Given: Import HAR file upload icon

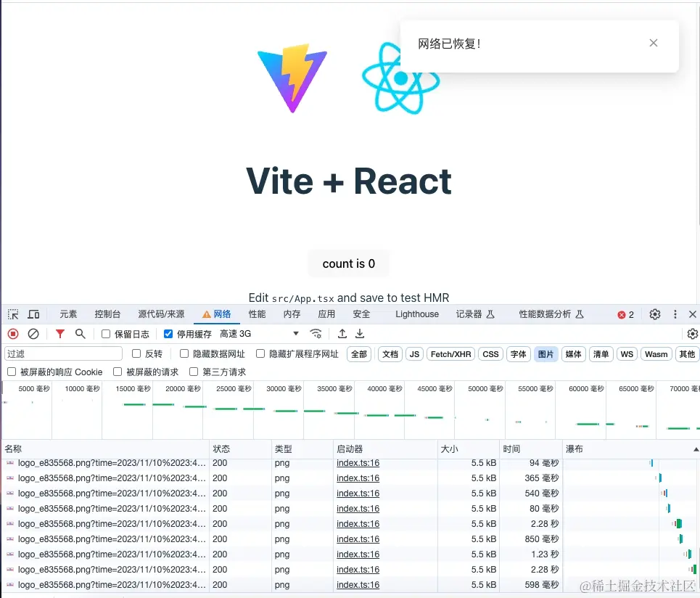Looking at the screenshot, I should pyautogui.click(x=342, y=334).
